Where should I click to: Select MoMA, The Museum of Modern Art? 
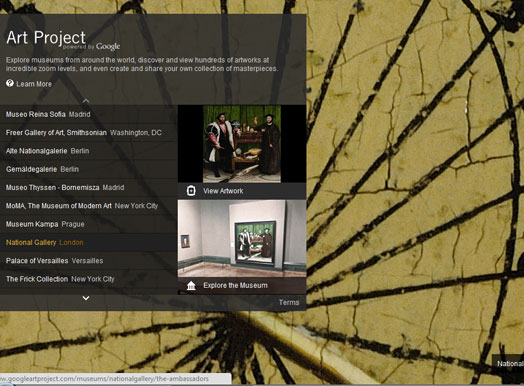pos(89,206)
